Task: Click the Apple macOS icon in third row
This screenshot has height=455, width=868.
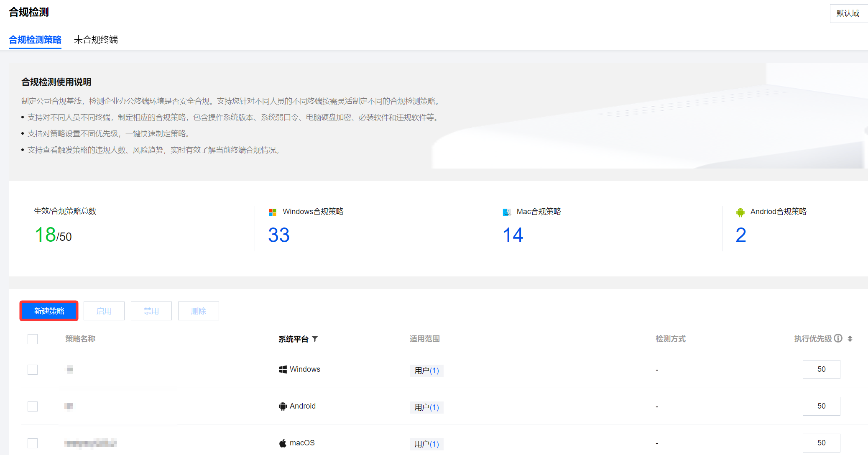Action: coord(283,443)
